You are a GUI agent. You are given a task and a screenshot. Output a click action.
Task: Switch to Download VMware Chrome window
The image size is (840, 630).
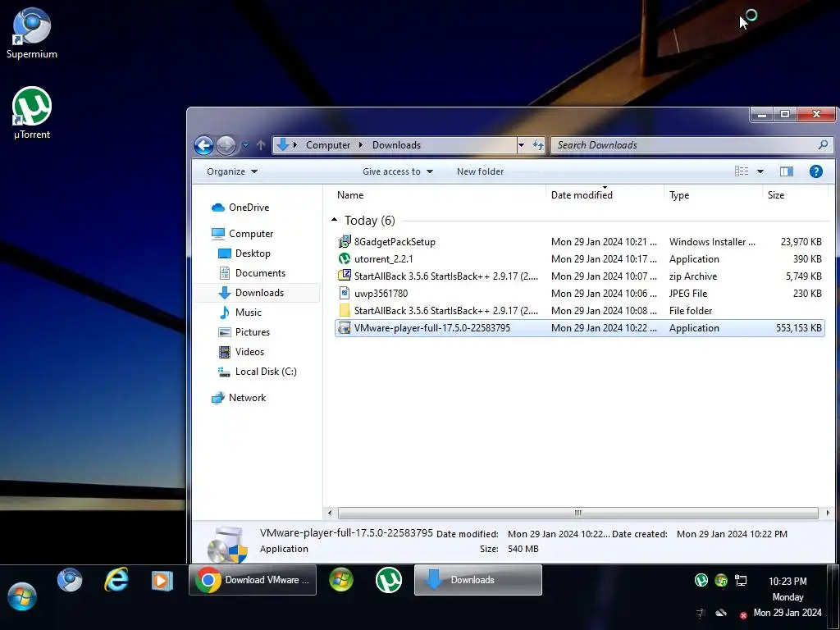253,580
